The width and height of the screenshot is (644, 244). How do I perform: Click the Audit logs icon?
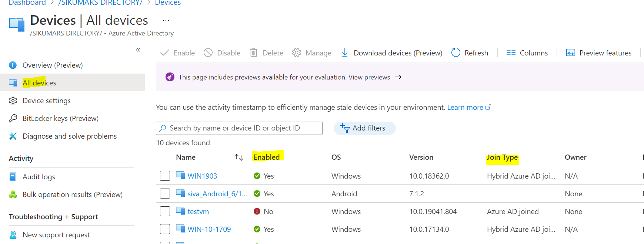(13, 177)
